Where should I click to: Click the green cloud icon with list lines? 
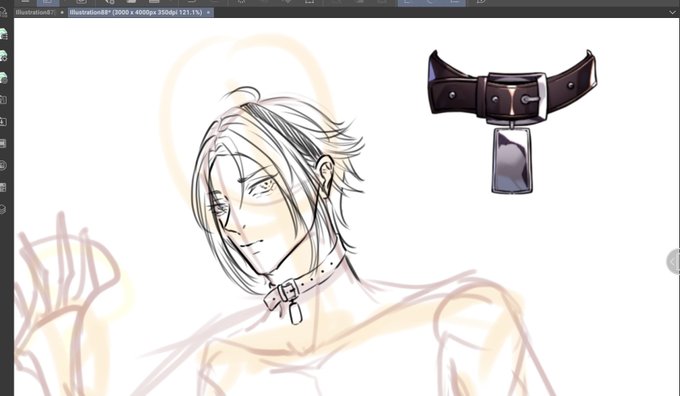pyautogui.click(x=3, y=34)
